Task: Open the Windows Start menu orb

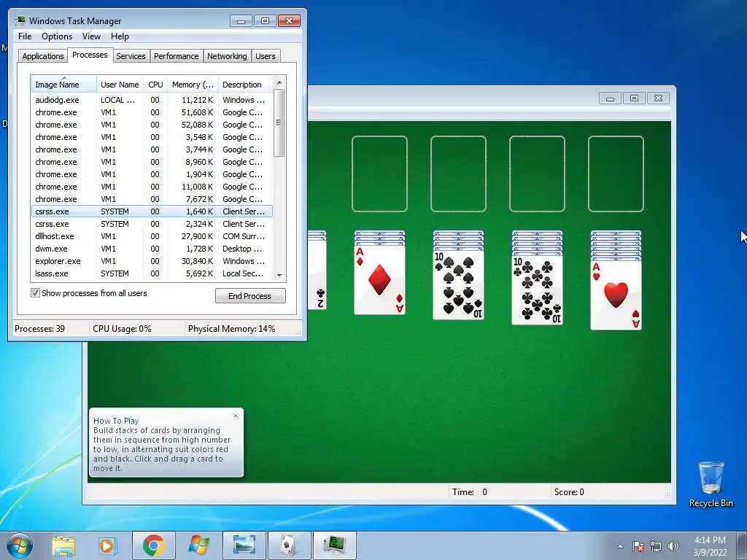Action: point(19,545)
